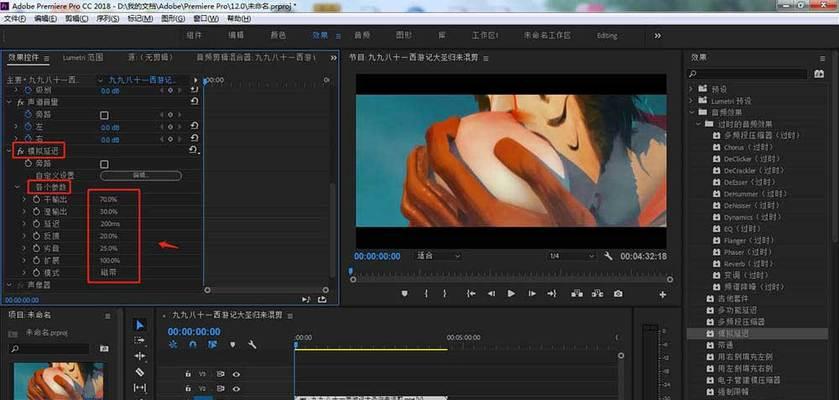The width and height of the screenshot is (839, 400).
Task: Toggle V3 track lock
Action: click(188, 374)
